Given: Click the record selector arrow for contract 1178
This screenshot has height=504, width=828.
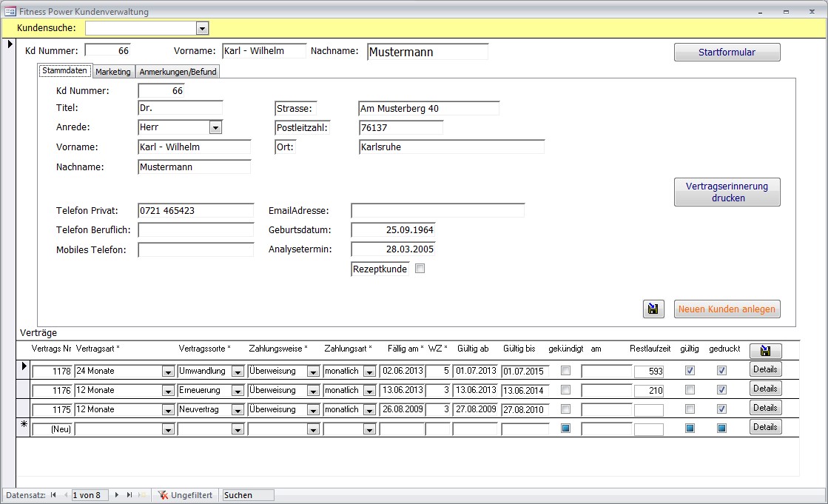Looking at the screenshot, I should 23,367.
